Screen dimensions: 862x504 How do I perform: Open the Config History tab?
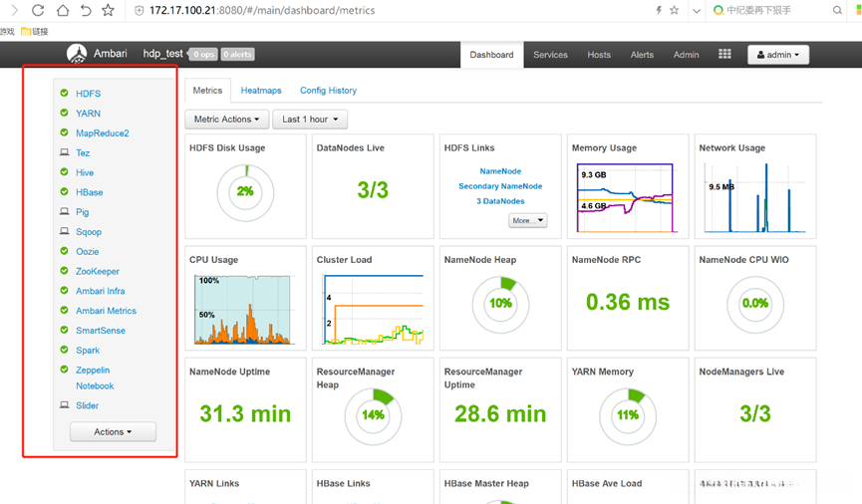tap(328, 91)
